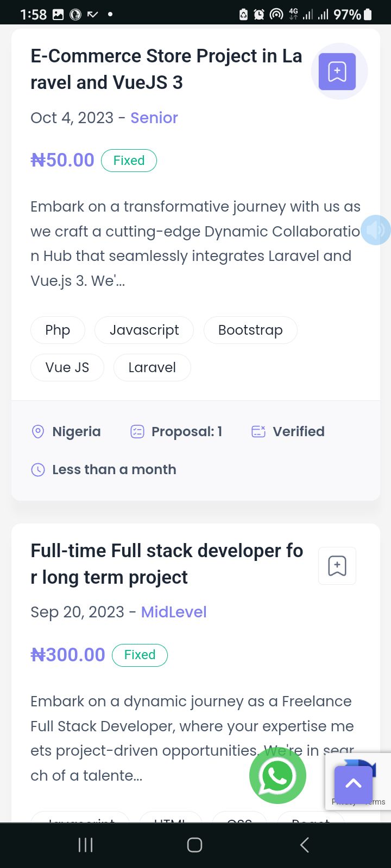
Task: Open Full-time Full stack developer job title
Action: coord(166,564)
